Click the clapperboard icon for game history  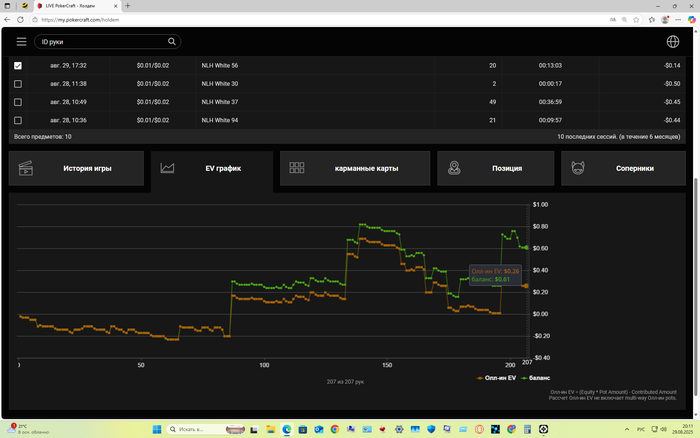click(26, 168)
